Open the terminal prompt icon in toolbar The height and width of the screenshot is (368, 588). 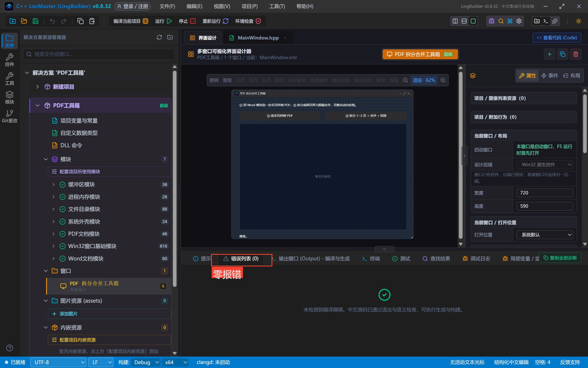tap(546, 21)
